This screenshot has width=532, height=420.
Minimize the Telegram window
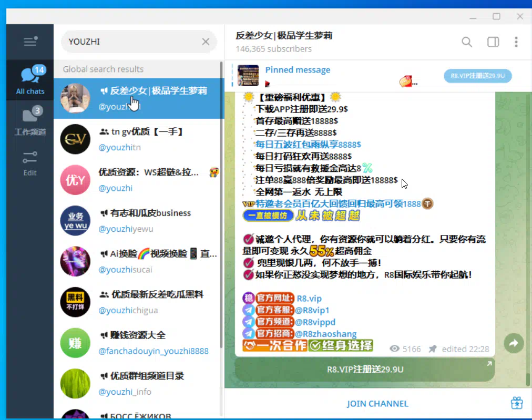pyautogui.click(x=473, y=17)
